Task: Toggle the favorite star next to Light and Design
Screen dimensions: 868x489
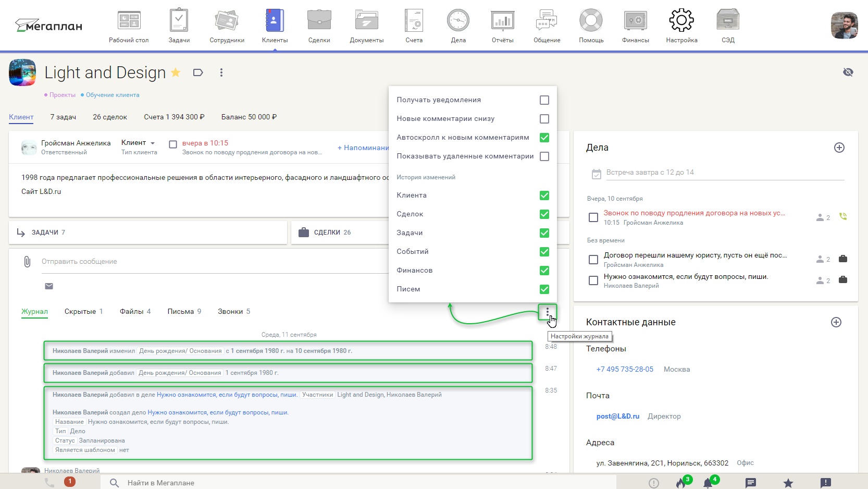Action: [176, 72]
